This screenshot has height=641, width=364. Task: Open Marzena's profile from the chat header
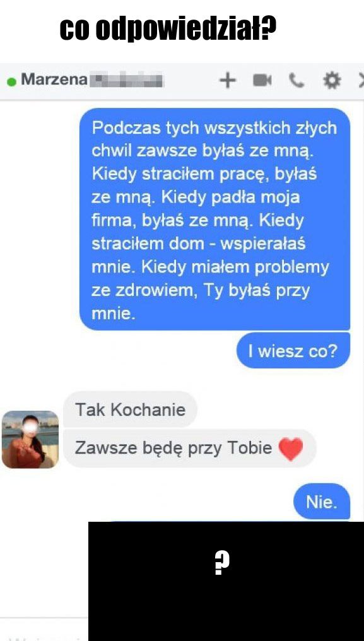coord(54,79)
